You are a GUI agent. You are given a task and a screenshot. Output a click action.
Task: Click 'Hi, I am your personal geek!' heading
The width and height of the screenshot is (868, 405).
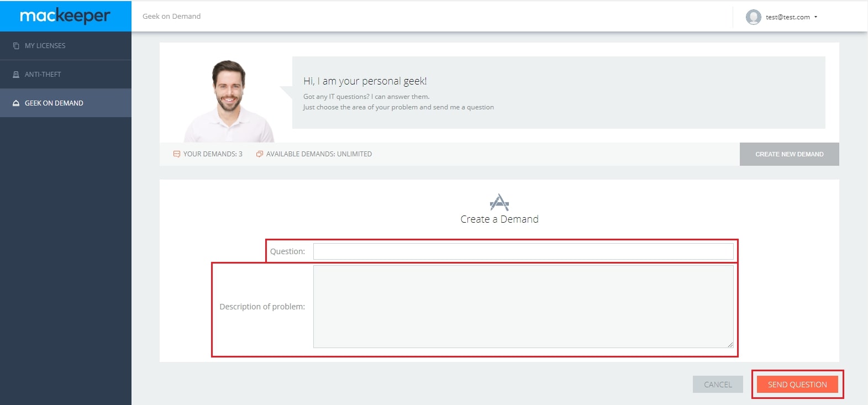tap(365, 81)
